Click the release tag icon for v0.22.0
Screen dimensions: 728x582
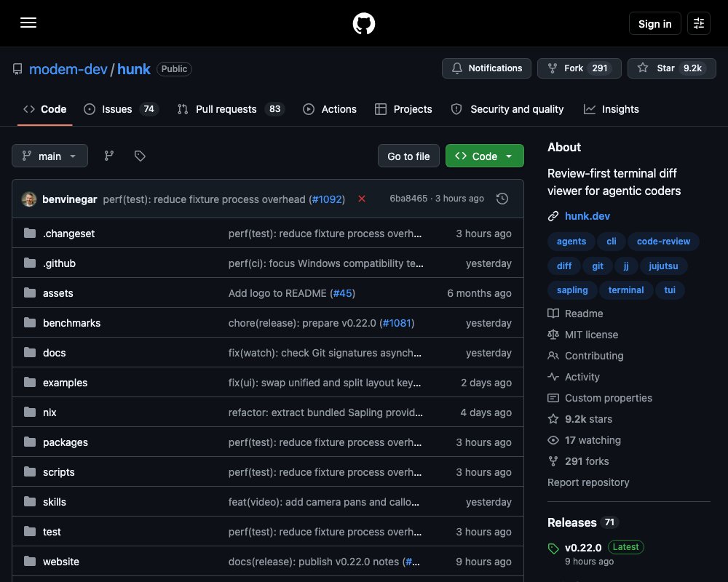point(553,549)
